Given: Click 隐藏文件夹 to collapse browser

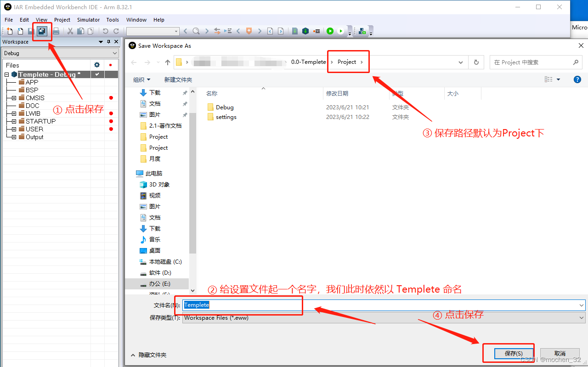Looking at the screenshot, I should 148,355.
